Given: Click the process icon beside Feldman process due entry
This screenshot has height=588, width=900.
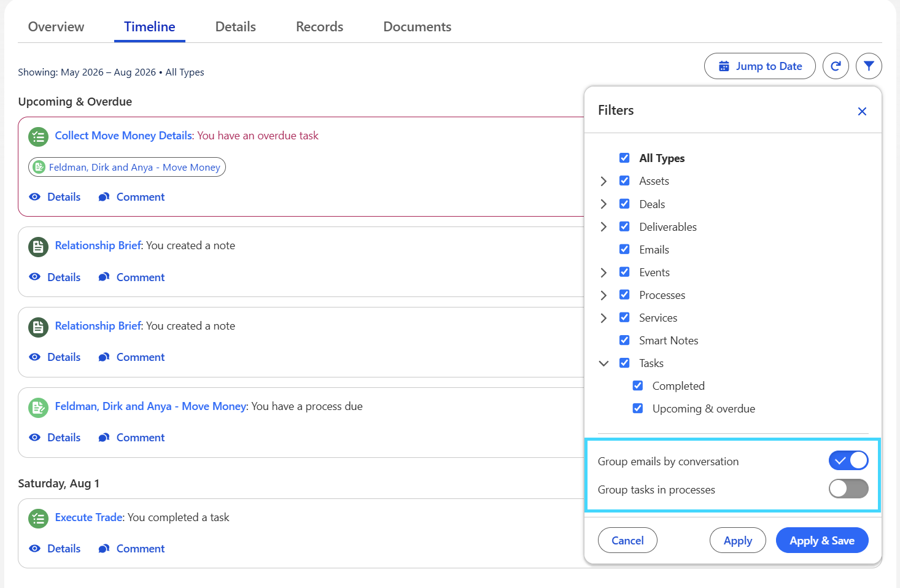Looking at the screenshot, I should coord(38,408).
